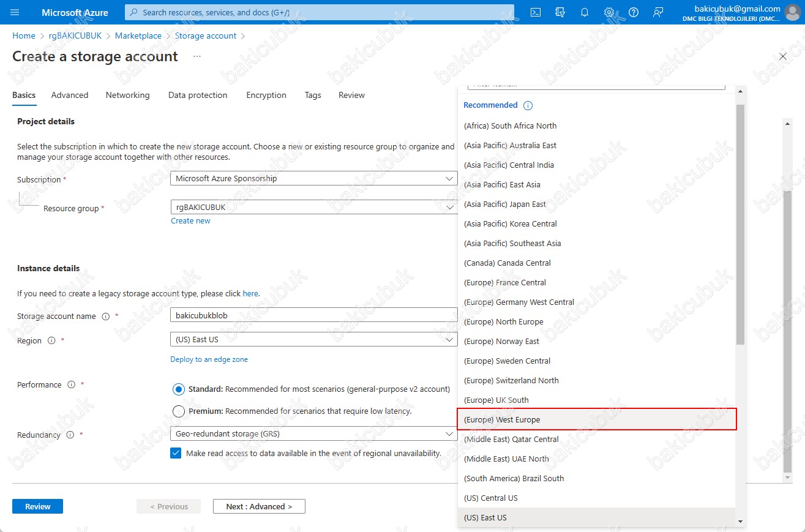Viewport: 805px width, 532px height.
Task: Select (Africa) South Africa North region
Action: (597, 126)
